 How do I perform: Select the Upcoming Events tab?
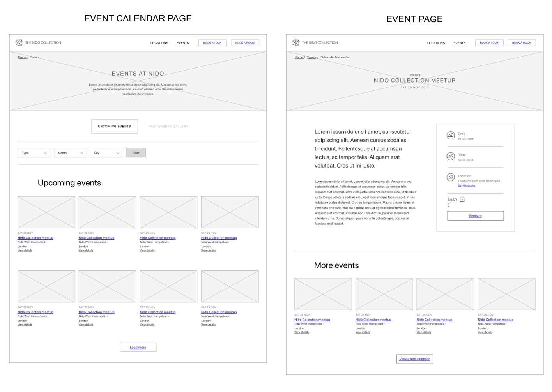[114, 126]
